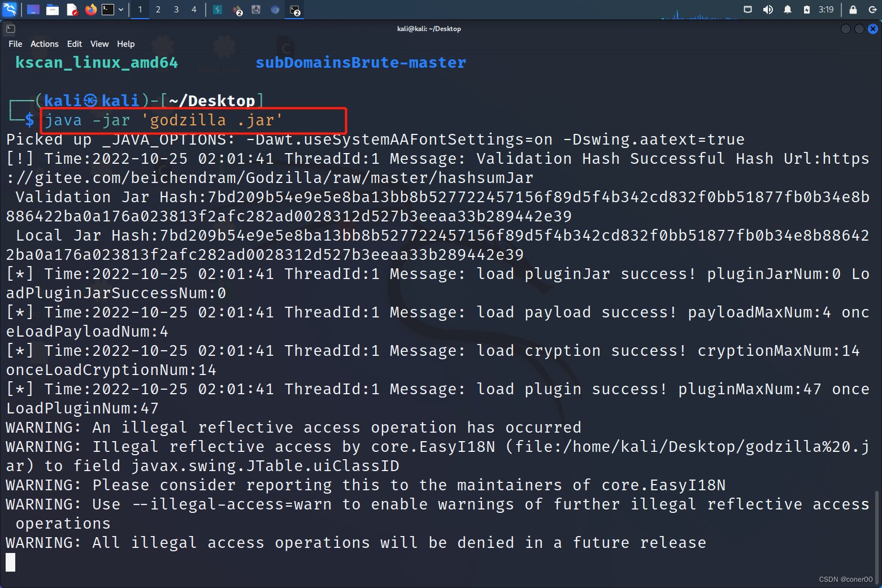Click the gitee.com hashsumJar URL text
Image resolution: width=882 pixels, height=588 pixels.
270,178
